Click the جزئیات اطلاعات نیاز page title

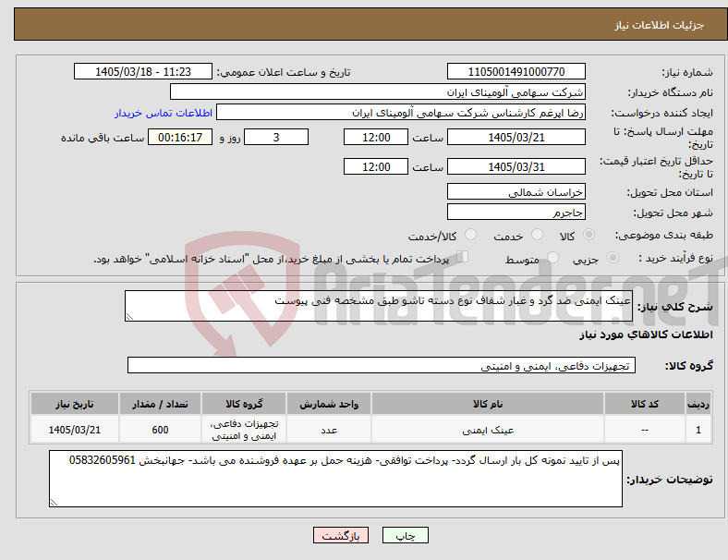click(660, 25)
